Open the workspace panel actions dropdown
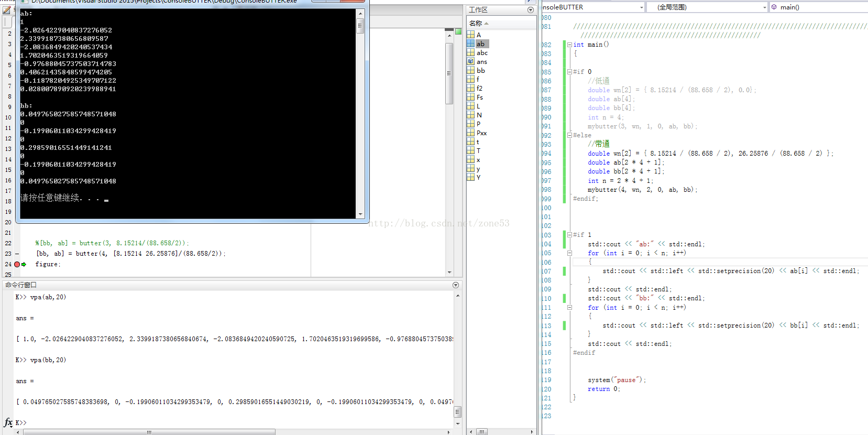This screenshot has width=868, height=435. (x=531, y=10)
